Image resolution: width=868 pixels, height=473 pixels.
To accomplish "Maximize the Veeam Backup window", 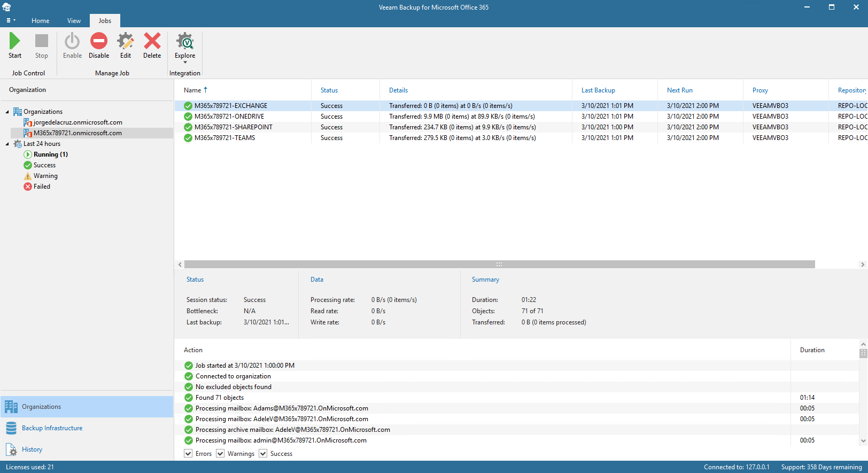I will tap(832, 7).
